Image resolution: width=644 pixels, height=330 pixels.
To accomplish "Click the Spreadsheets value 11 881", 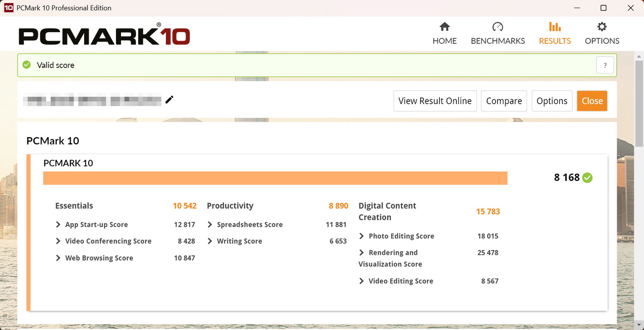I will coord(336,224).
